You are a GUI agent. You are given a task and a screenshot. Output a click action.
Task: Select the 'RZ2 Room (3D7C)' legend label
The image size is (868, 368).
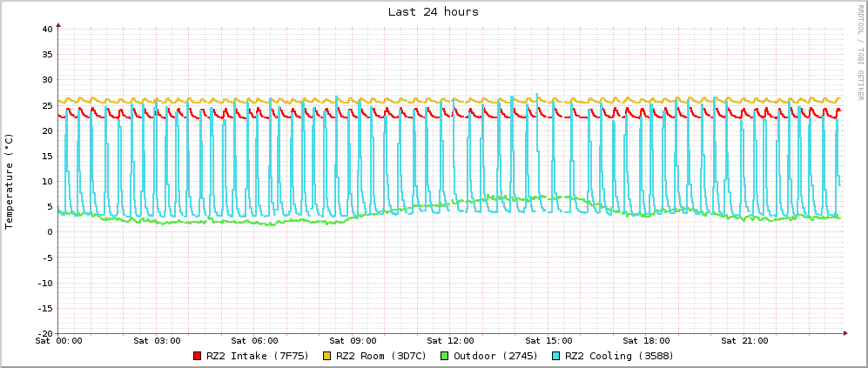381,356
